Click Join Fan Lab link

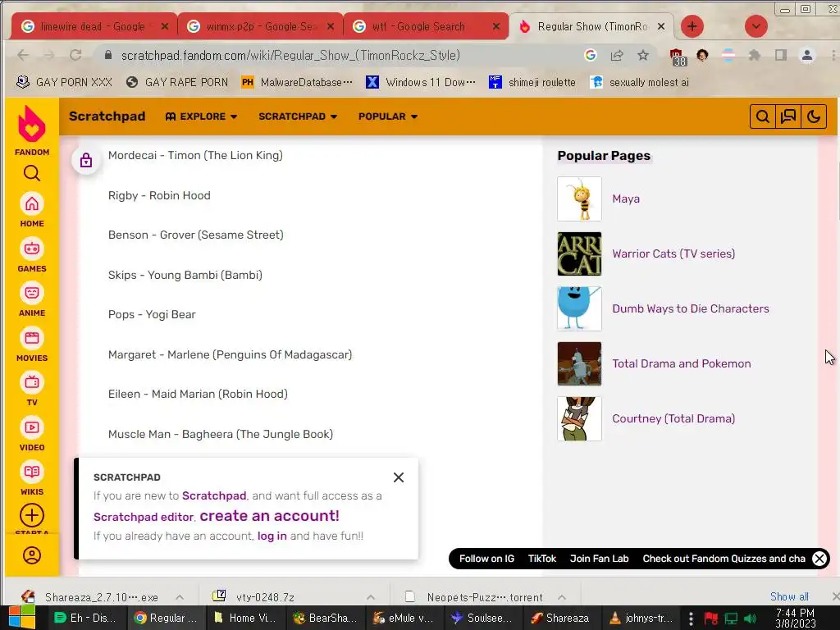599,559
